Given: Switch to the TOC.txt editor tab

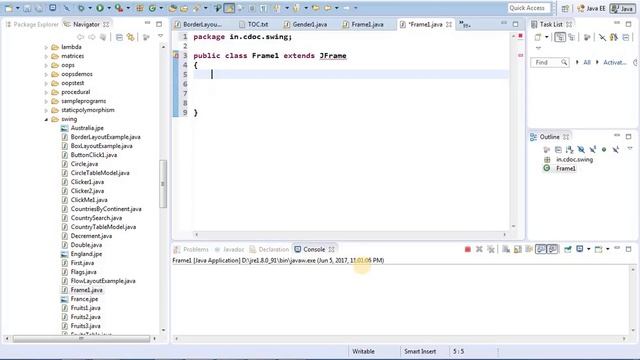Looking at the screenshot, I should [254, 24].
